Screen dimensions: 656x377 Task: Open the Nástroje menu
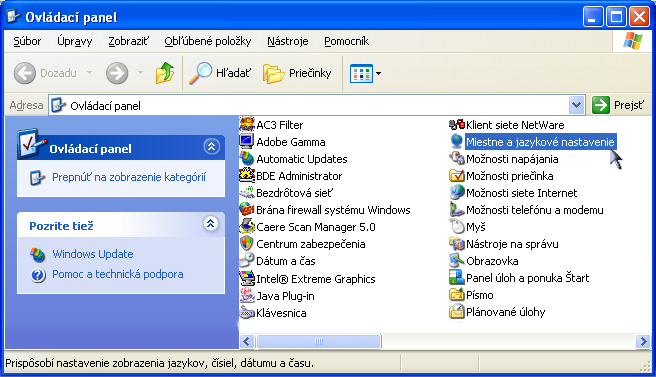coord(287,41)
